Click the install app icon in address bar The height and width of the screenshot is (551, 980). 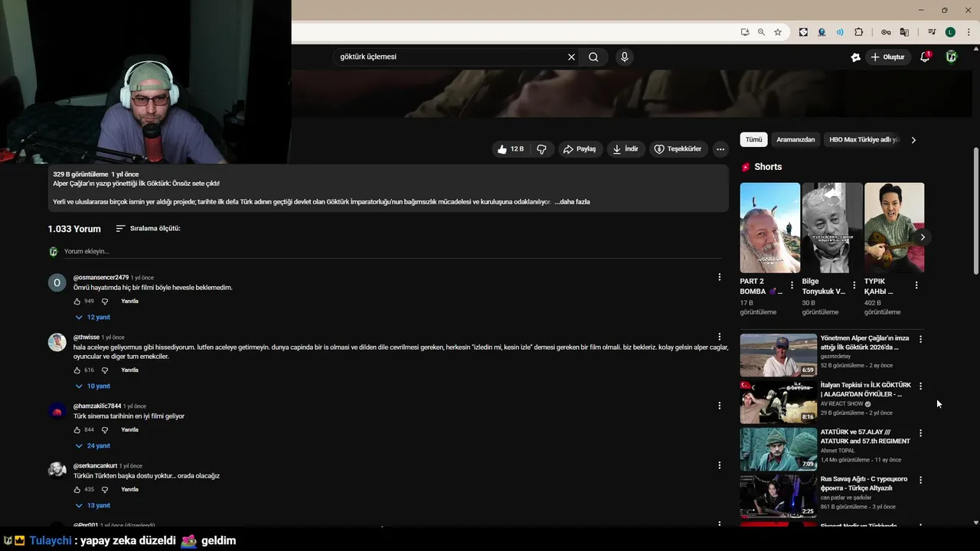pos(744,32)
